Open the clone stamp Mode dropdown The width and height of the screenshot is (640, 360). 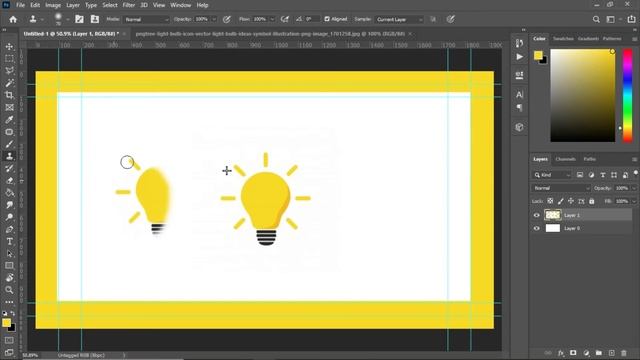(146, 19)
